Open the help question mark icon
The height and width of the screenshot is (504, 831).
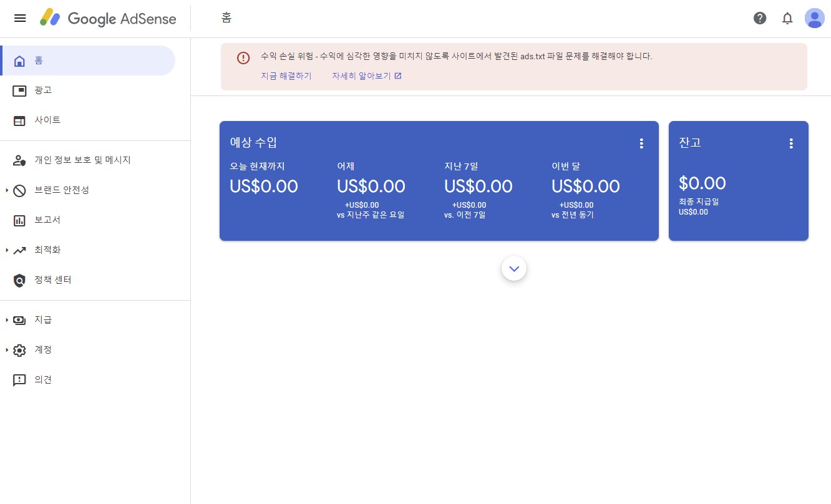[x=760, y=18]
